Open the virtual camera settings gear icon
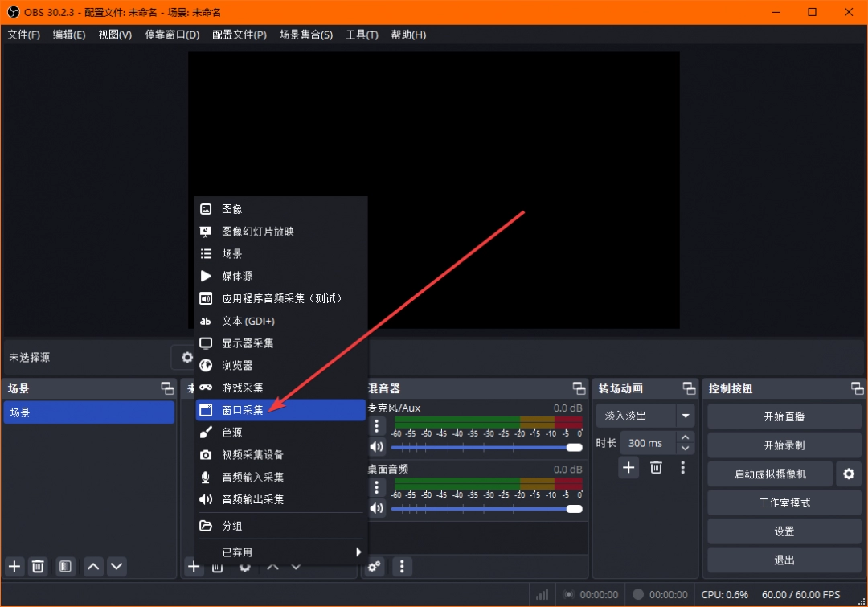The height and width of the screenshot is (607, 868). tap(849, 474)
